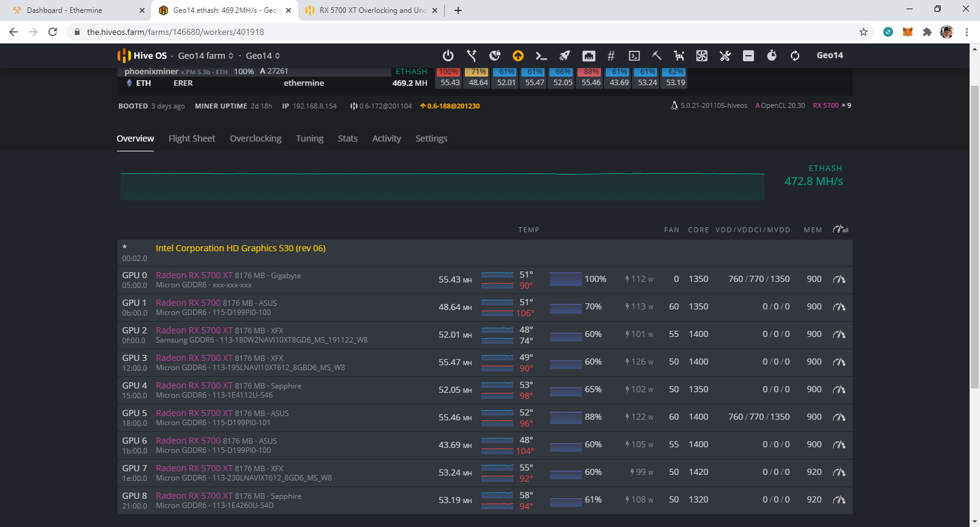
Task: Click the browser address bar URL
Action: coord(175,32)
